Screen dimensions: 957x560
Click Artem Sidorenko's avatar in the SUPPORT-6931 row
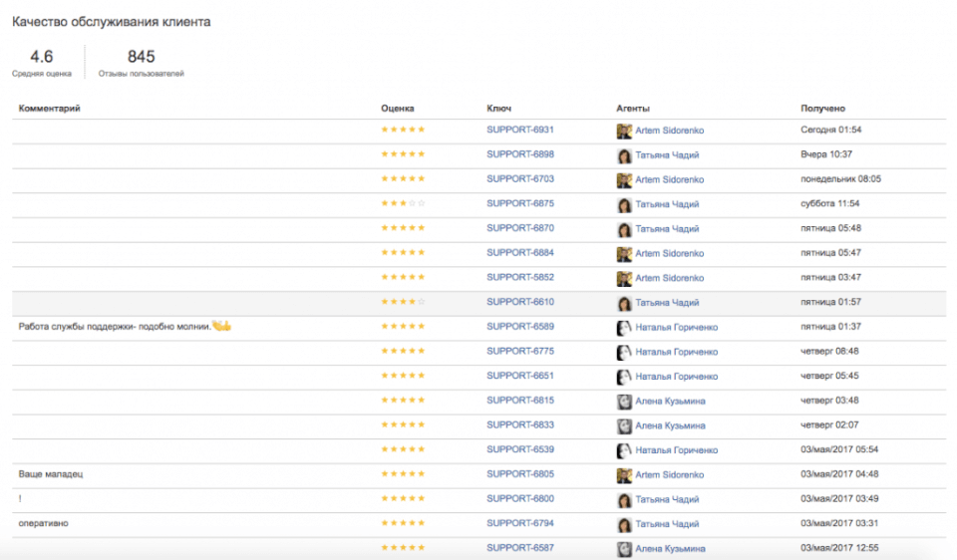624,131
